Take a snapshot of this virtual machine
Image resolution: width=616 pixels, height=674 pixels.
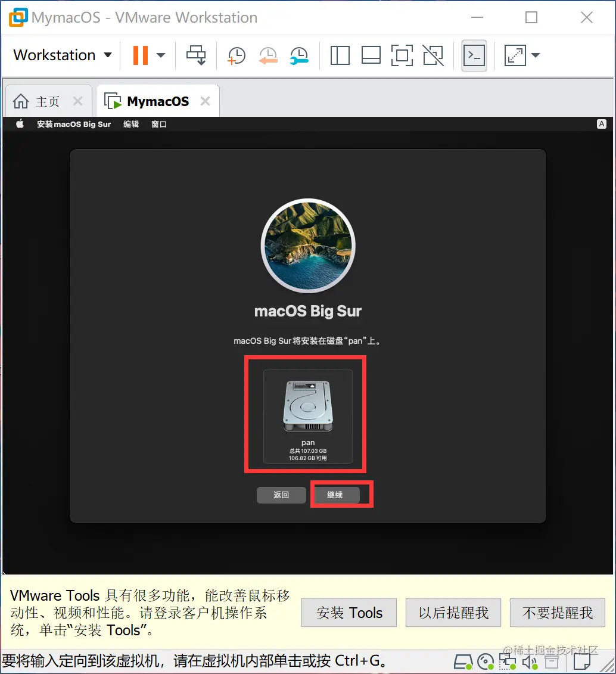pyautogui.click(x=237, y=56)
